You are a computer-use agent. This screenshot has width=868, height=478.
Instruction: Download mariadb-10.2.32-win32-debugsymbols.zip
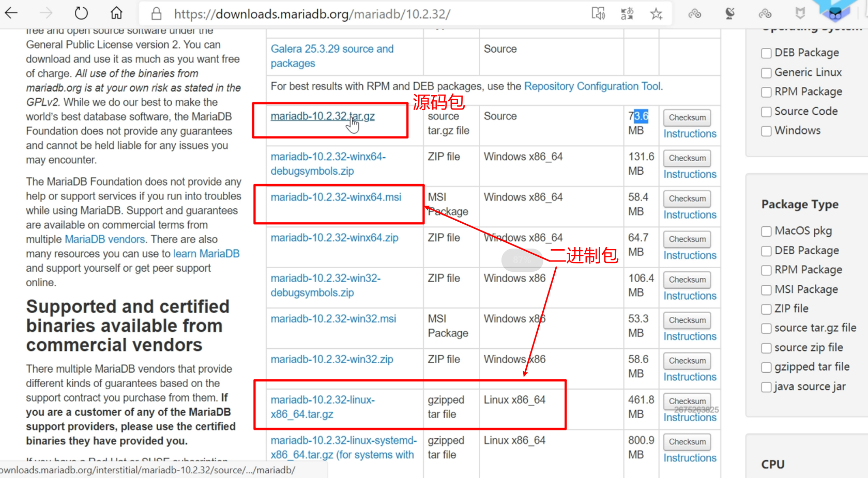point(325,285)
